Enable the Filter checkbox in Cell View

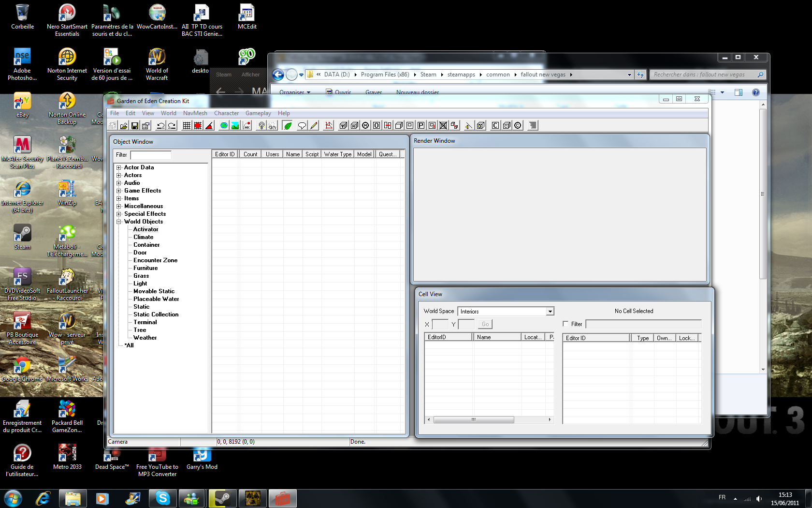(x=565, y=324)
